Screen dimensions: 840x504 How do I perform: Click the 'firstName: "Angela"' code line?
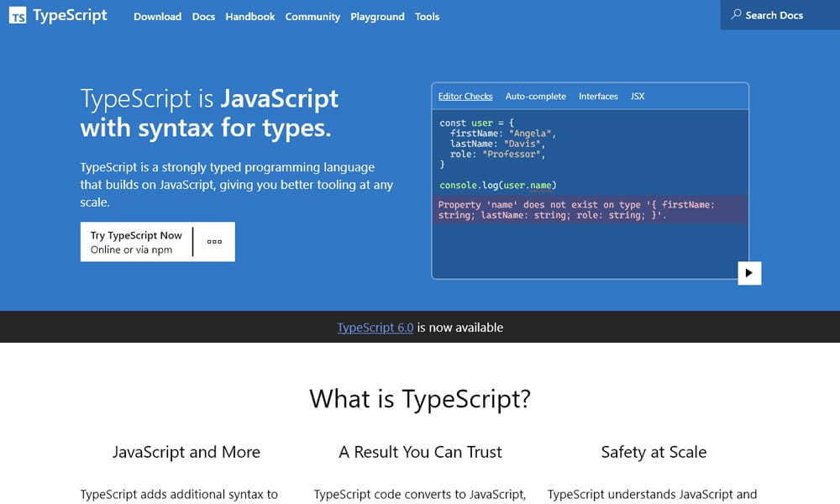coord(503,134)
